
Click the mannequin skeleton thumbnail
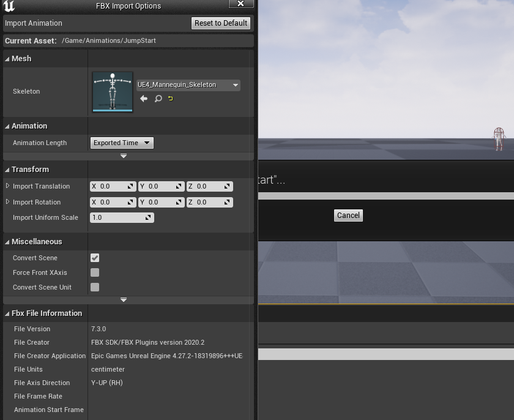113,92
